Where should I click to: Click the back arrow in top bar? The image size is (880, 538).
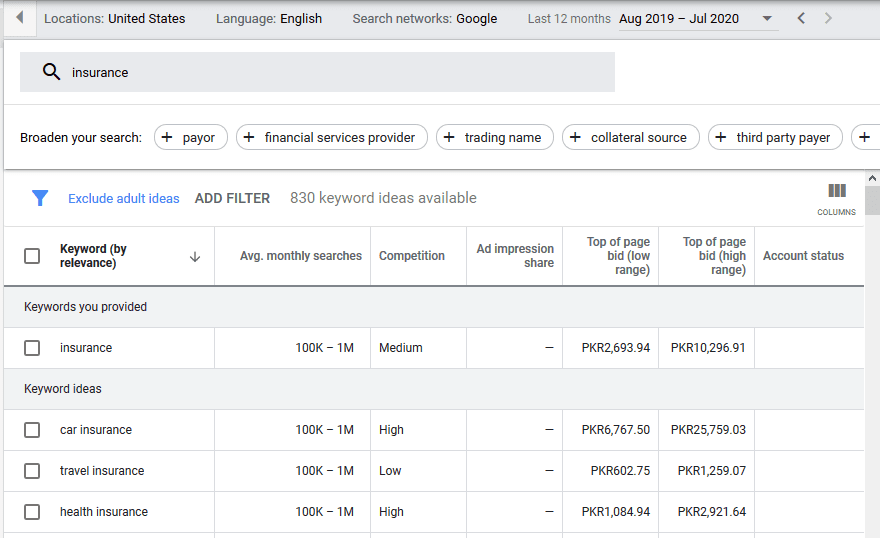[20, 17]
